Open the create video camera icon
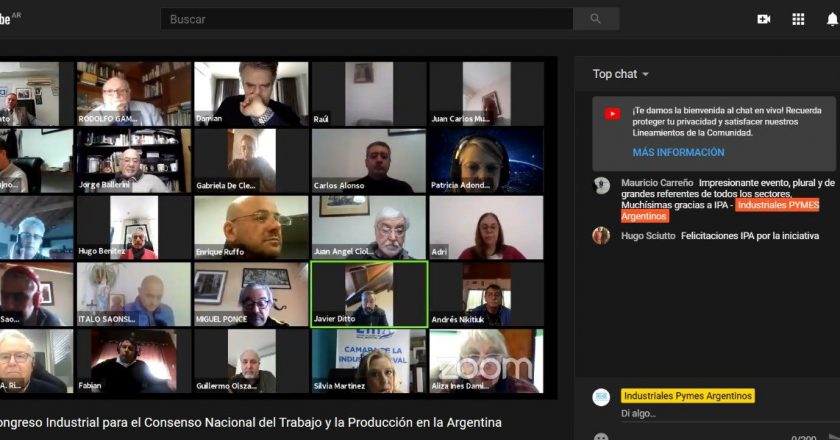Image resolution: width=840 pixels, height=440 pixels. click(x=763, y=19)
